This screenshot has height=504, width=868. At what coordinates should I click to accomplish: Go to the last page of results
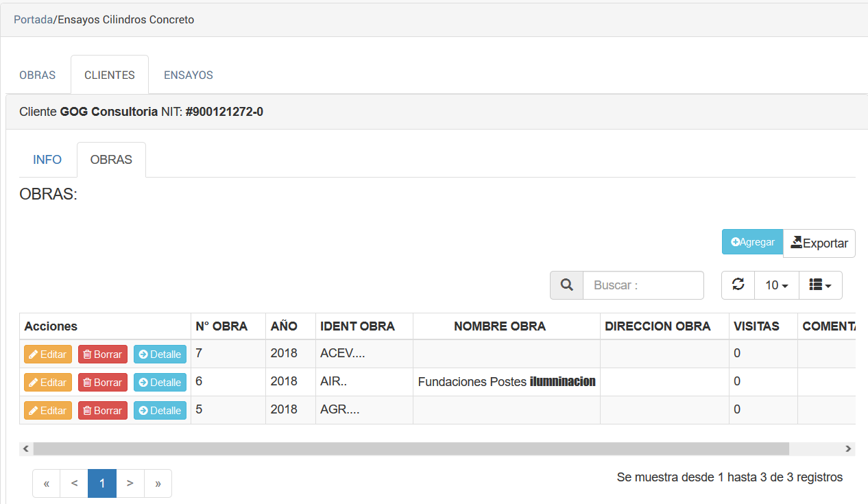[x=158, y=483]
